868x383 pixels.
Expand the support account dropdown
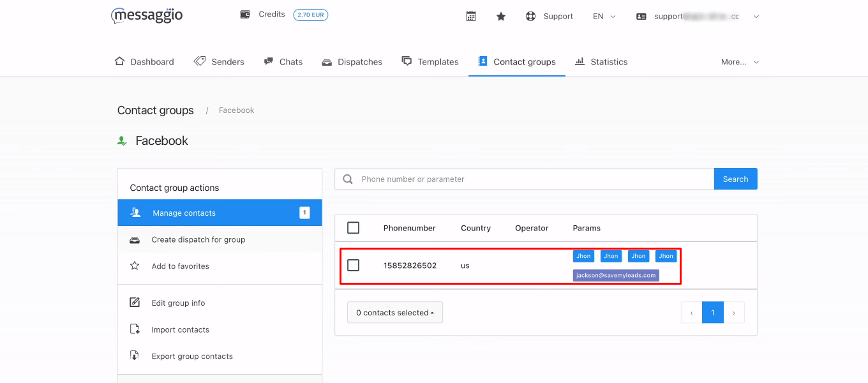(756, 17)
